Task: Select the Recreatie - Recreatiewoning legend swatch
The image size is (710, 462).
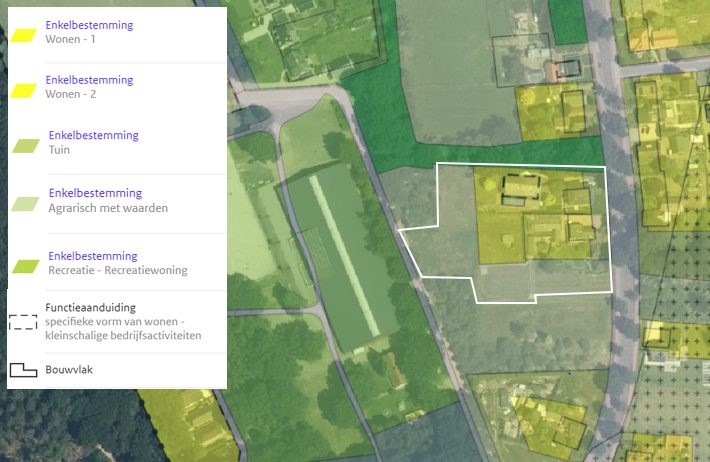Action: [x=24, y=266]
